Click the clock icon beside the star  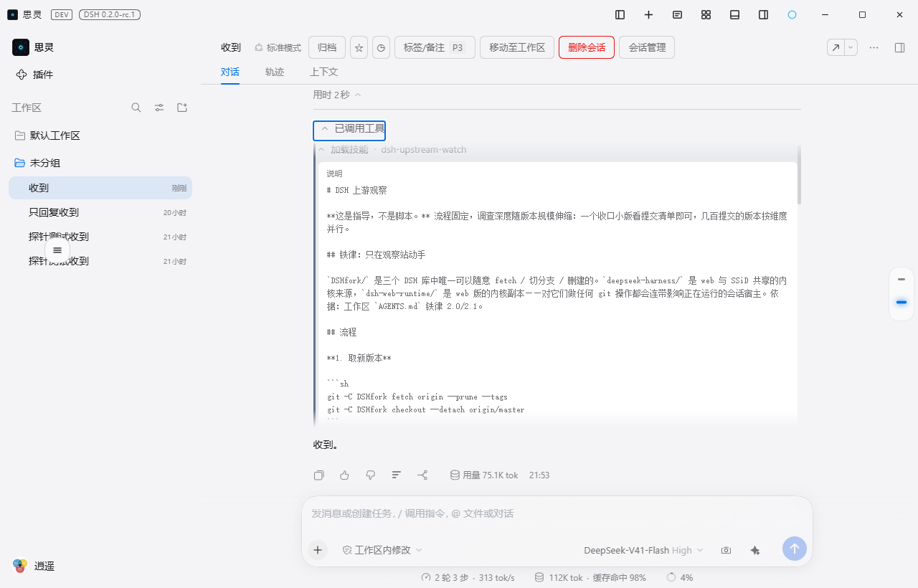click(382, 48)
